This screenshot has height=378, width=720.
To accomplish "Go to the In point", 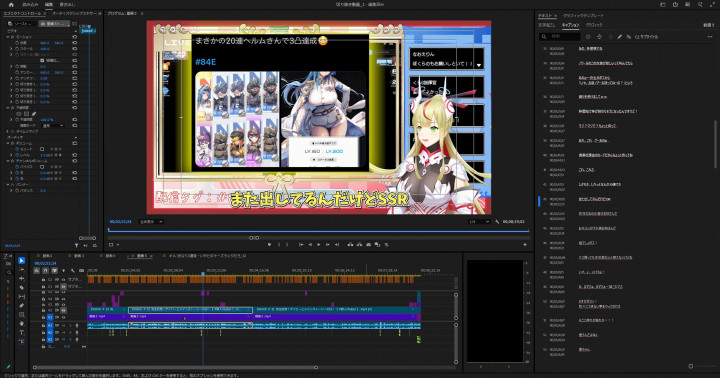I will [x=301, y=244].
